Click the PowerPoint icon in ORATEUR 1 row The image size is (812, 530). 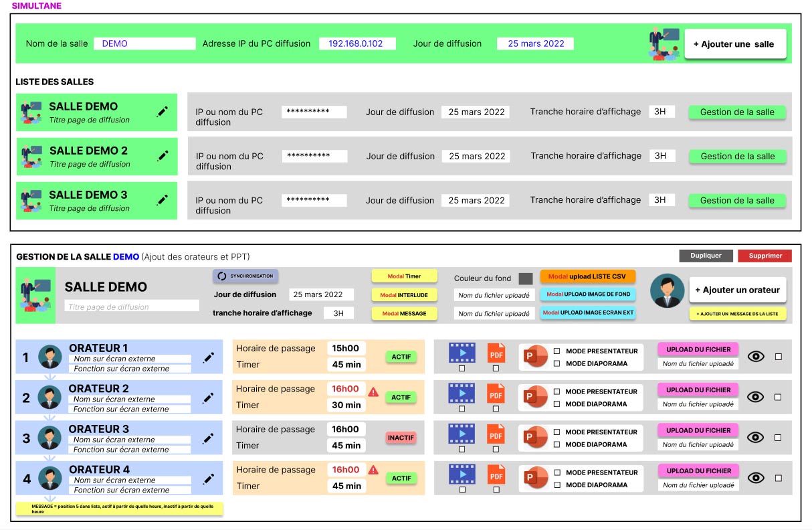coord(536,356)
